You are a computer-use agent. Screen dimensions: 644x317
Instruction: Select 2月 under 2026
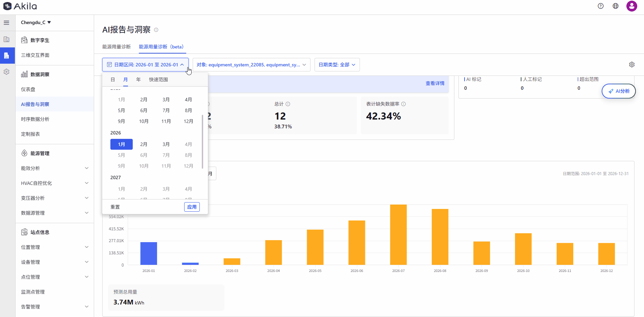tap(144, 144)
